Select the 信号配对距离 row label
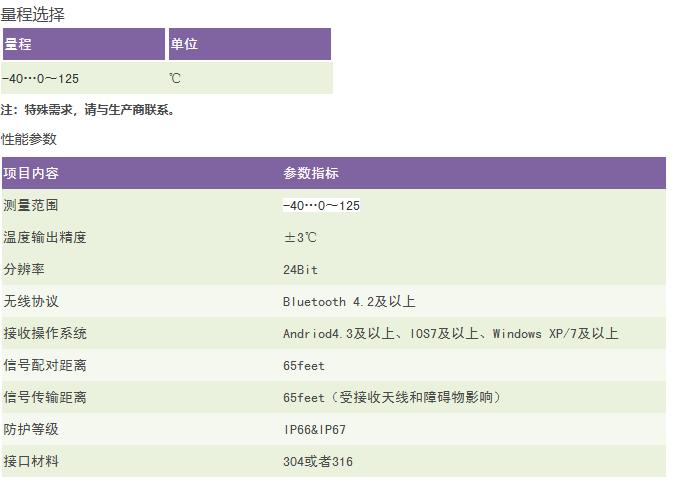 (x=45, y=365)
